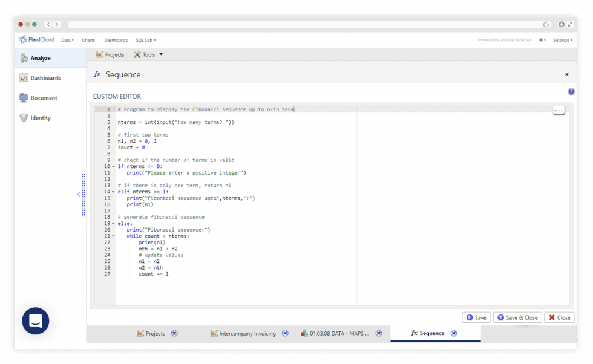Click the 'print(n1)' line under elif
The image size is (593, 364).
point(140,204)
